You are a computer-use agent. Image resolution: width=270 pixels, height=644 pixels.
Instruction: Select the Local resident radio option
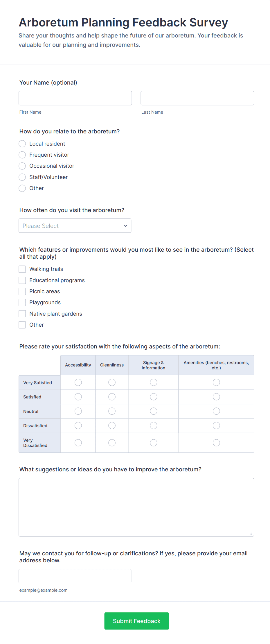(22, 144)
